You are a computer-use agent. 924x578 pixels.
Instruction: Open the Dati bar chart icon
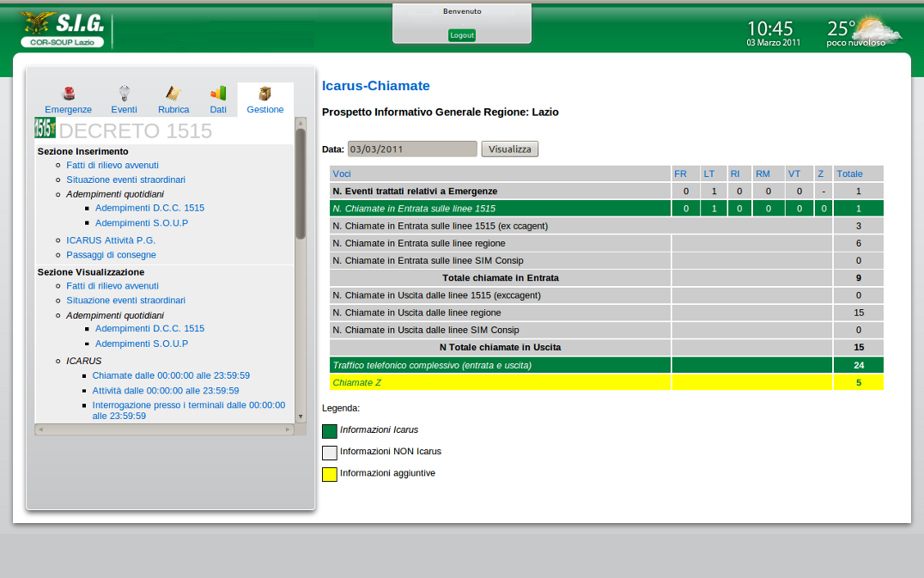pos(218,93)
